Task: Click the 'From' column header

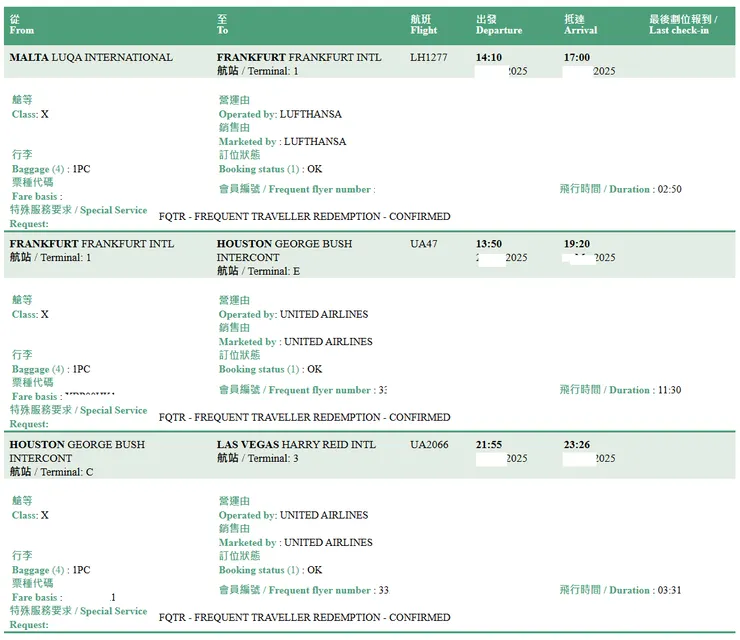Action: click(22, 25)
